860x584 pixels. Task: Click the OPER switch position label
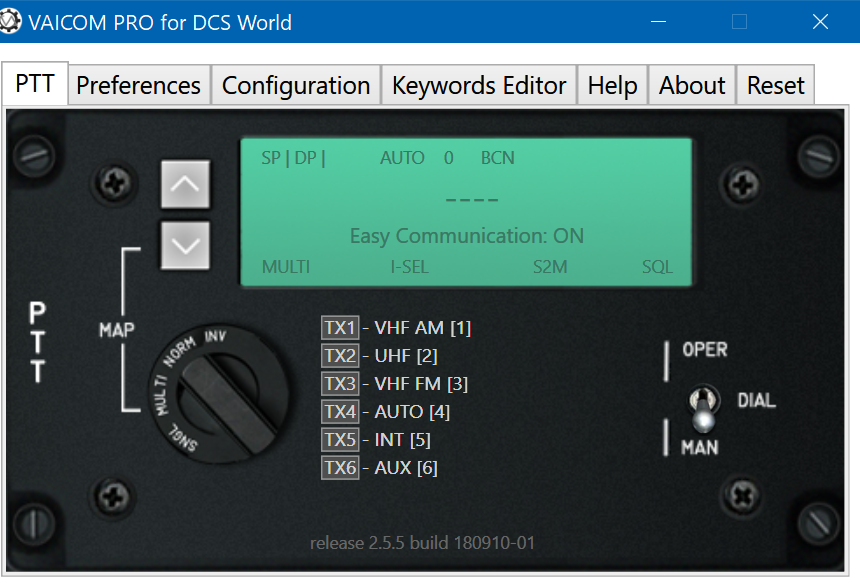[705, 350]
